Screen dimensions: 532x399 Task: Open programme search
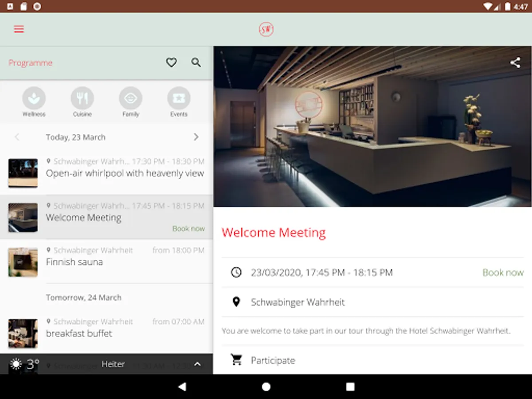click(196, 63)
